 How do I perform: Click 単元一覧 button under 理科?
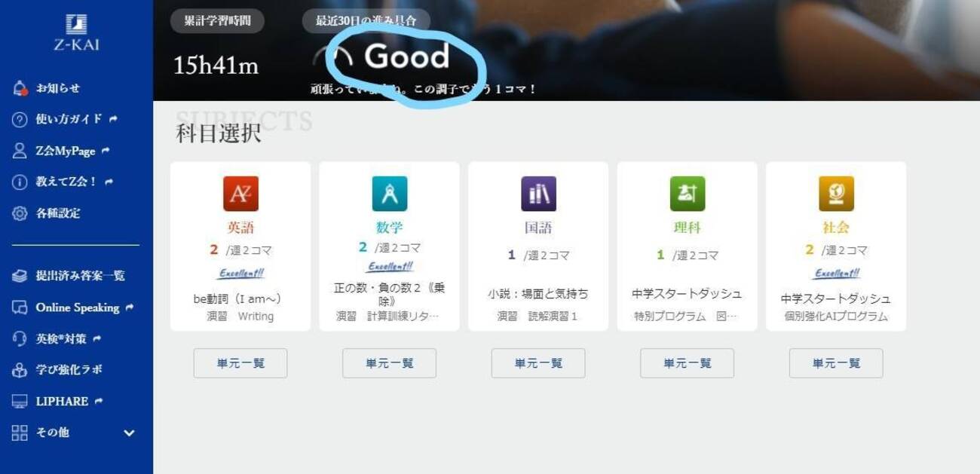688,363
